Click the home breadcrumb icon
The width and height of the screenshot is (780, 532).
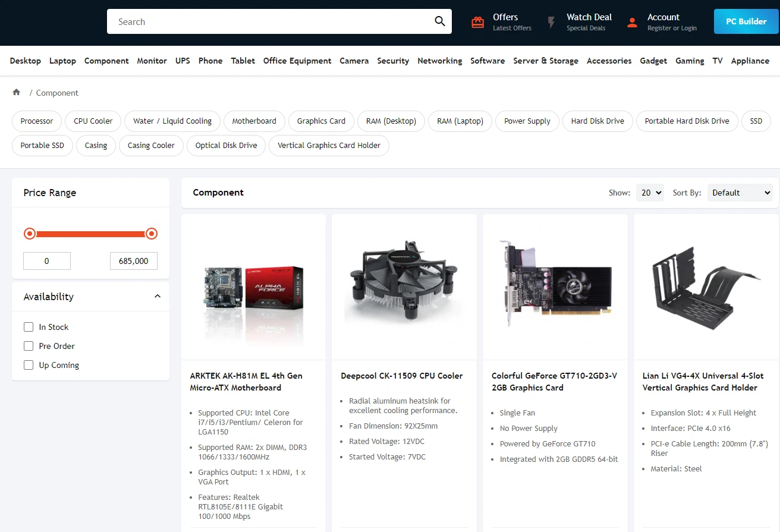(x=17, y=92)
